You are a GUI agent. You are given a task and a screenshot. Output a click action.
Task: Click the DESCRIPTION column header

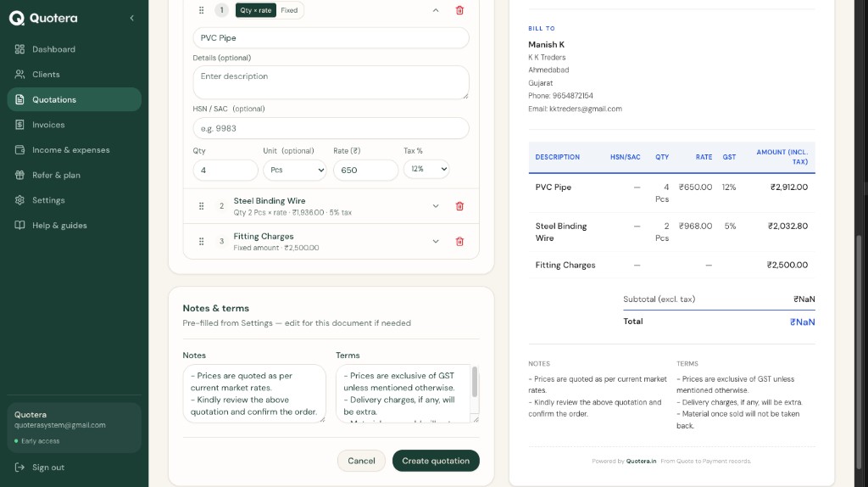coord(558,157)
